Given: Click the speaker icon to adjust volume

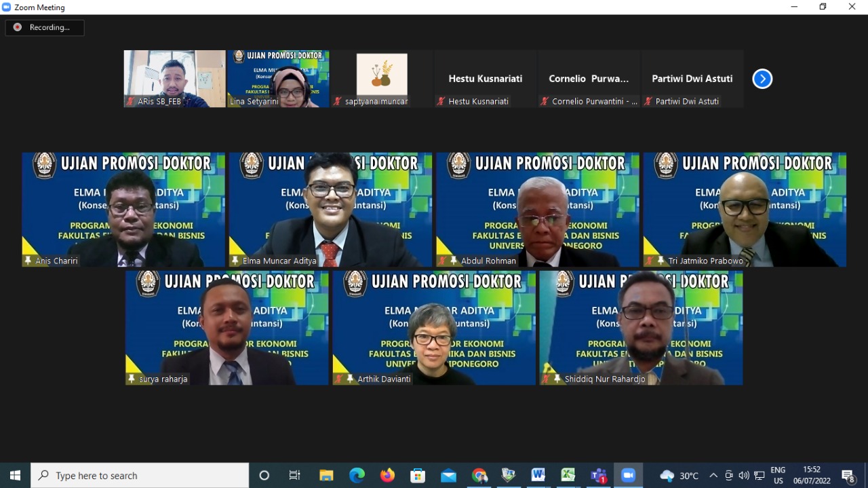Looking at the screenshot, I should pos(744,476).
